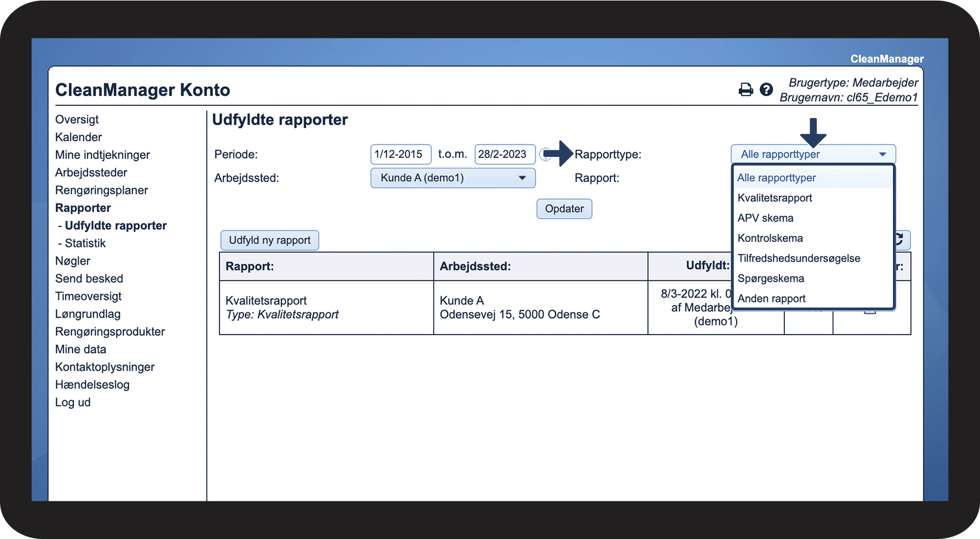
Task: Select Kvalitetsrapport from the dropdown list
Action: (x=774, y=198)
